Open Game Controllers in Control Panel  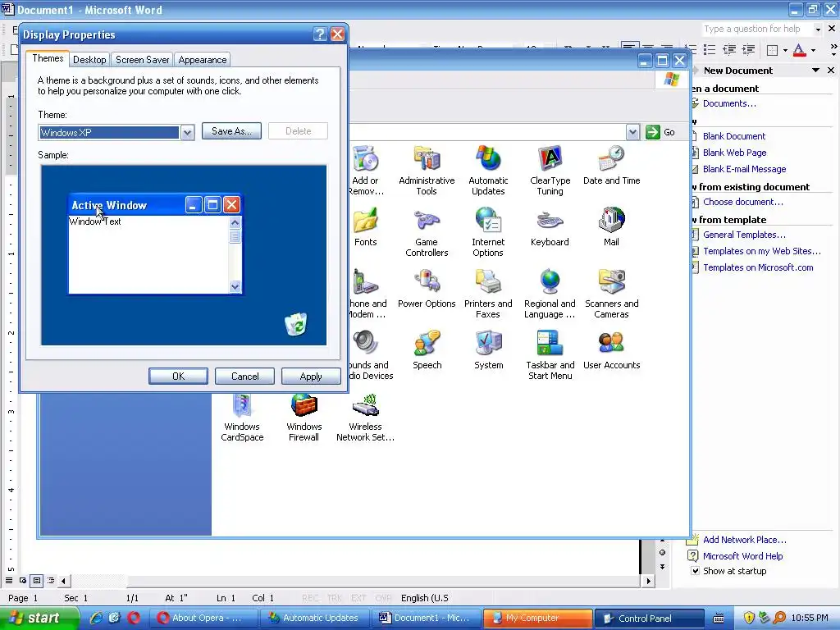(x=427, y=232)
